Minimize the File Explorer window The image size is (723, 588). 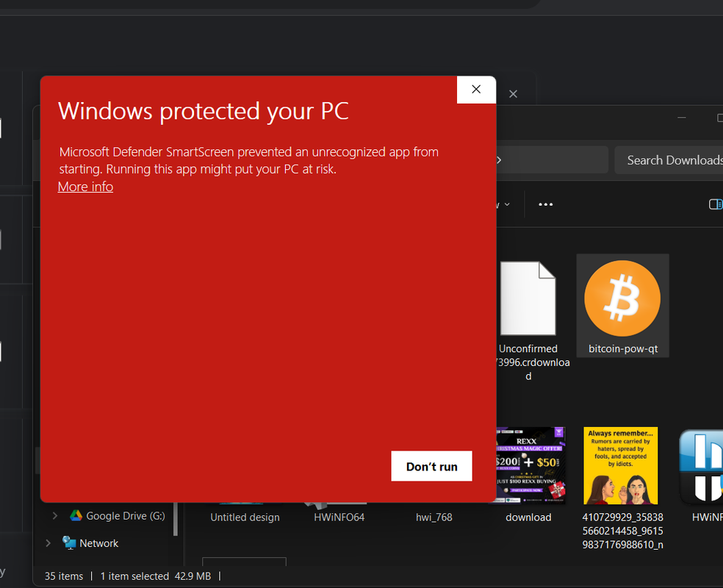tap(682, 118)
